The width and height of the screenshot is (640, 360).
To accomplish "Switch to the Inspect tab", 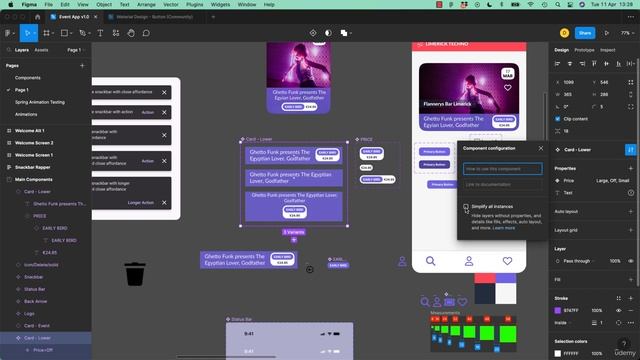I will 607,50.
